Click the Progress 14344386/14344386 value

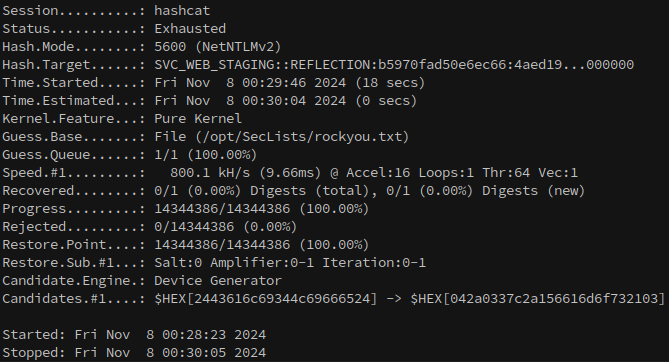[x=222, y=209]
